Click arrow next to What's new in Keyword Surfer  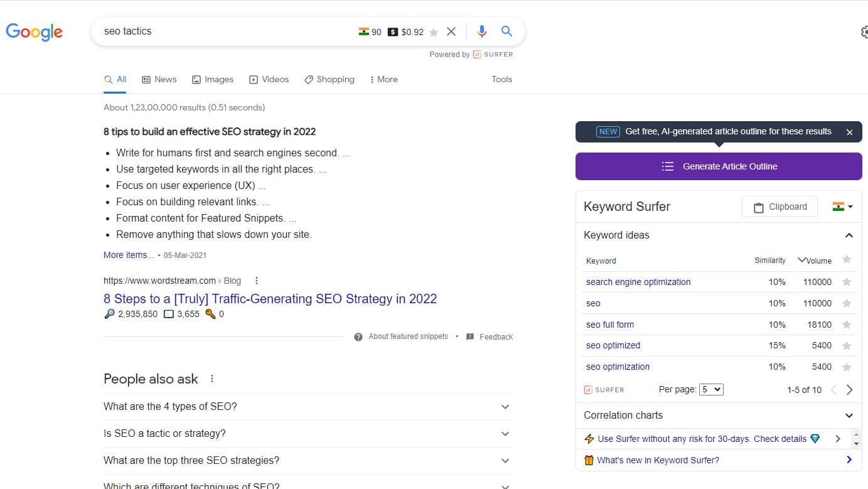849,460
